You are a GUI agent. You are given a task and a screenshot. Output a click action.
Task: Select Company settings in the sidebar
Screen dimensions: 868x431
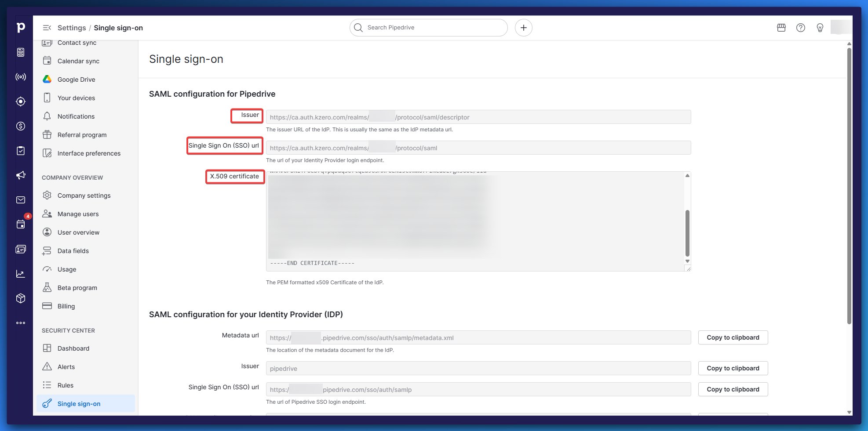(x=84, y=196)
